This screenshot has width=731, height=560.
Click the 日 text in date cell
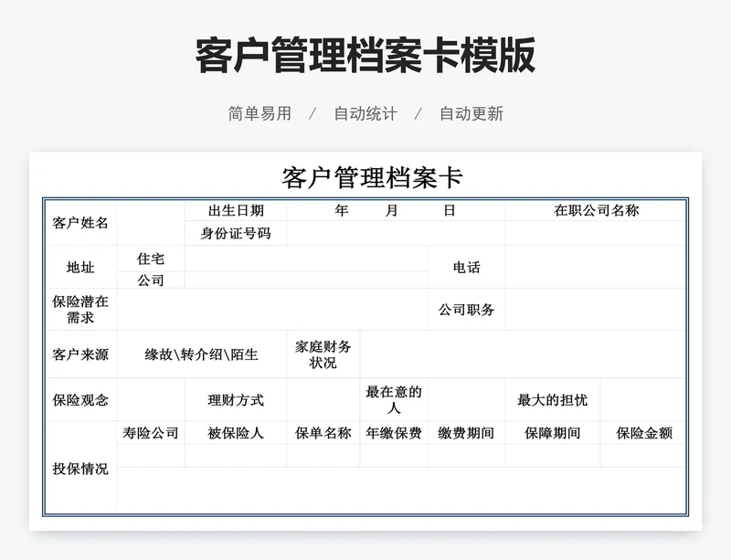point(449,210)
